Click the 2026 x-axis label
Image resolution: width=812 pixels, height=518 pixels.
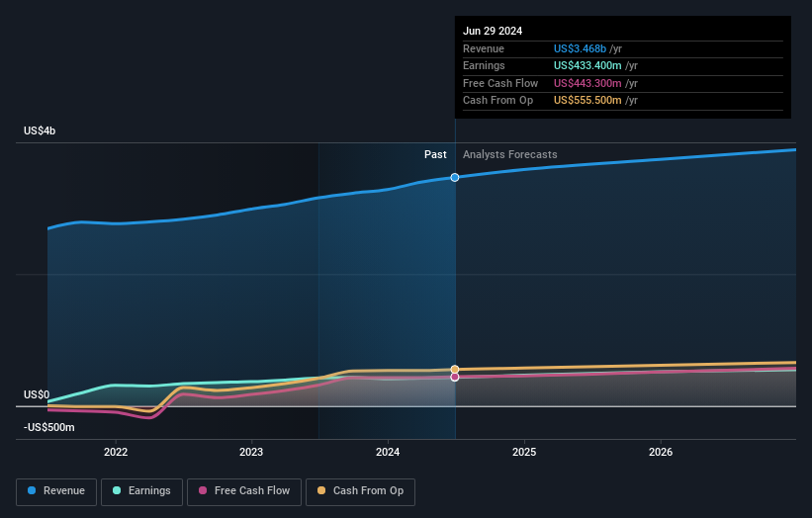(661, 452)
